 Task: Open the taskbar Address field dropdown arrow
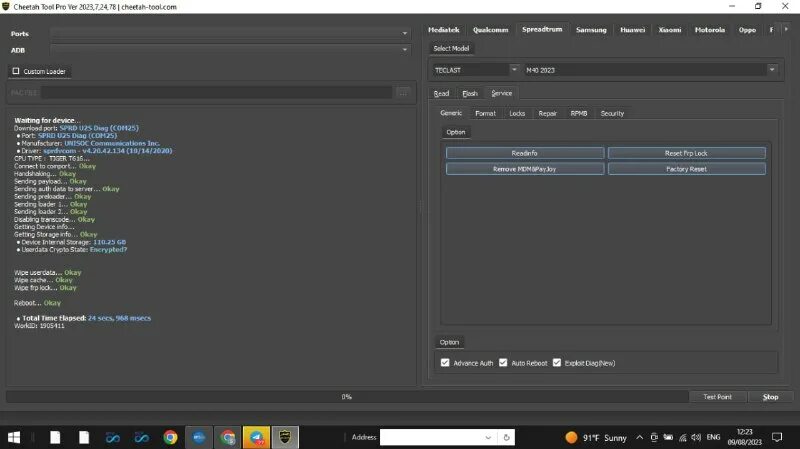point(488,437)
